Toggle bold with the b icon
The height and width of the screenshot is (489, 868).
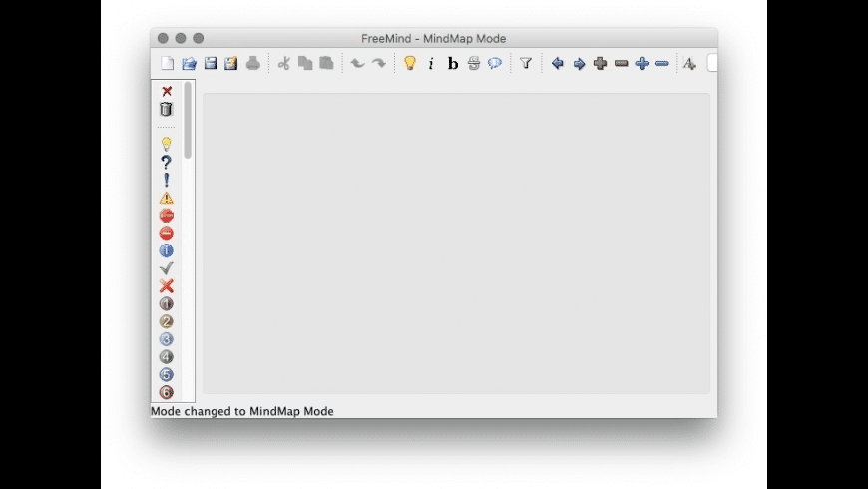453,64
